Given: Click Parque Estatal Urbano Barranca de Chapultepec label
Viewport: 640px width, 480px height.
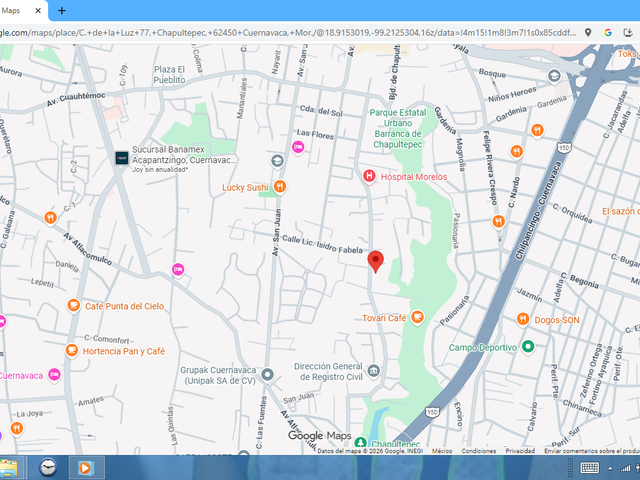Looking at the screenshot, I should [x=398, y=128].
